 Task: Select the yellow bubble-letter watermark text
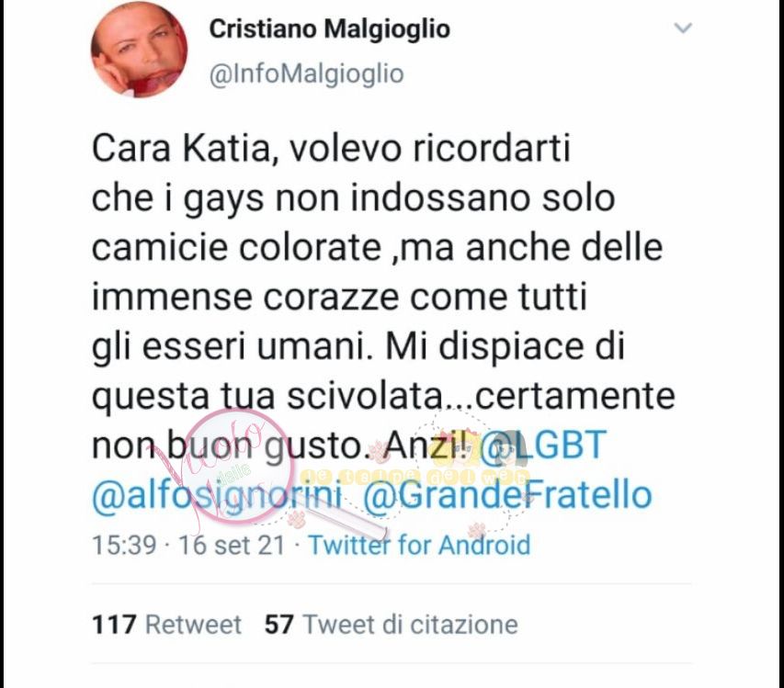click(x=414, y=476)
